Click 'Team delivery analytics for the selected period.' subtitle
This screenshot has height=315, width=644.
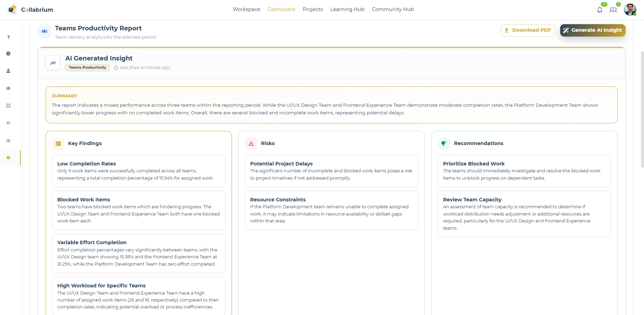pos(106,37)
